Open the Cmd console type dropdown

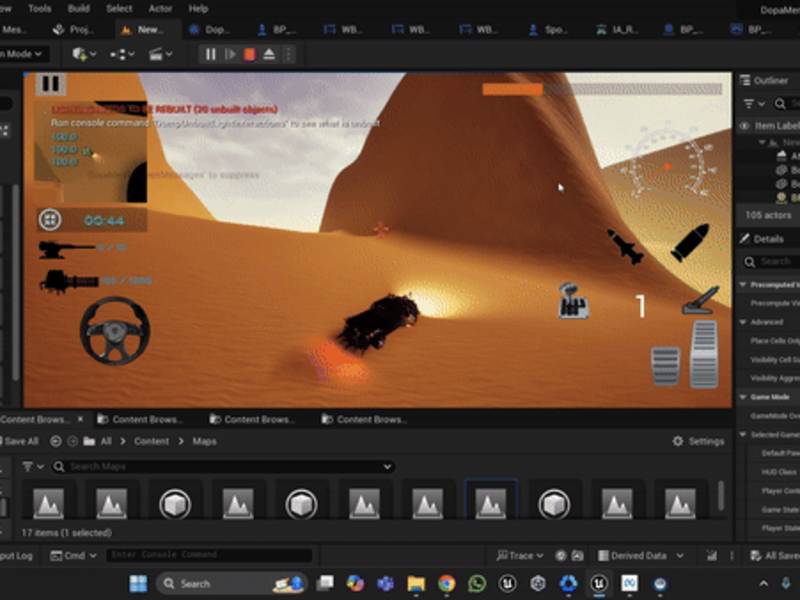point(75,555)
